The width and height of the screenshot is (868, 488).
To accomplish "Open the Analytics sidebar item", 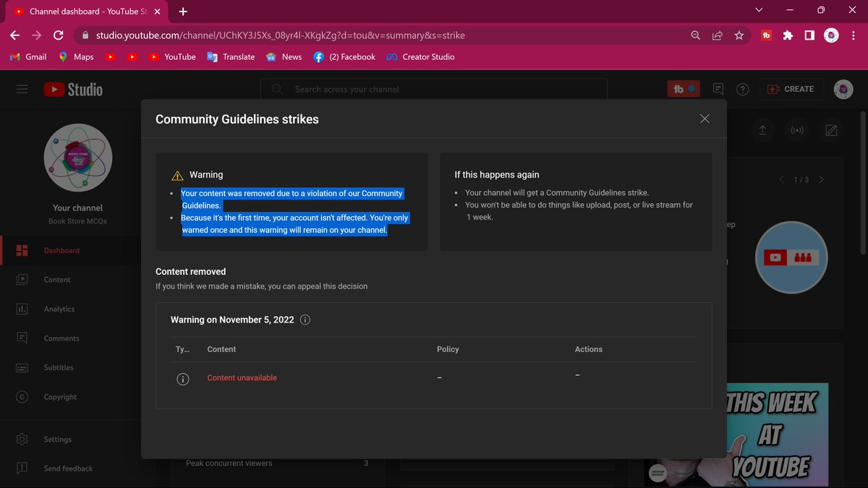I will 70,309.
